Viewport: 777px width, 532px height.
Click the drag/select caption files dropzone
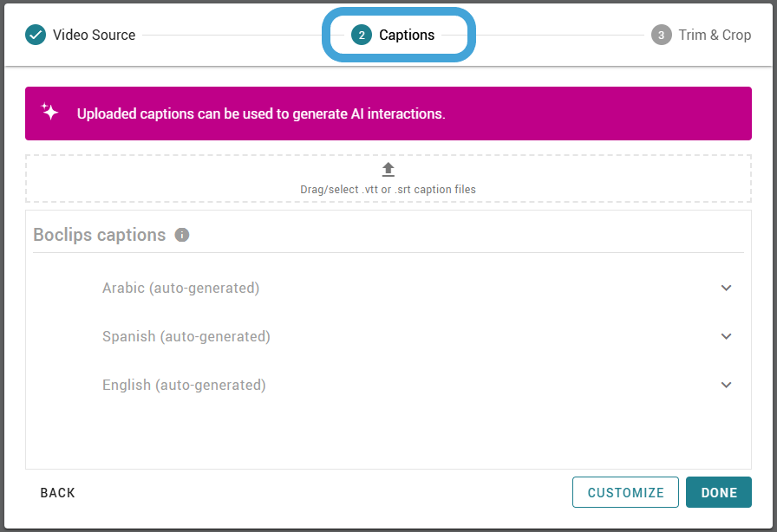click(388, 178)
